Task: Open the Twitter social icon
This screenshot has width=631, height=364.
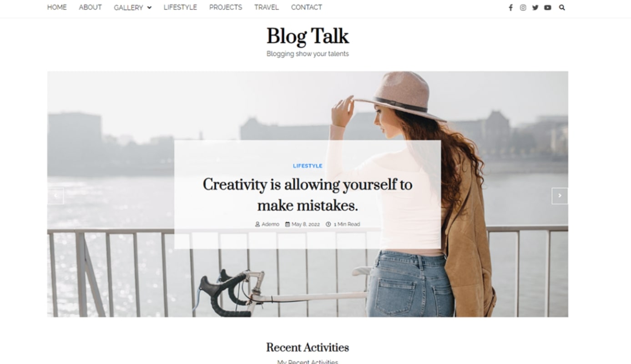Action: click(535, 7)
